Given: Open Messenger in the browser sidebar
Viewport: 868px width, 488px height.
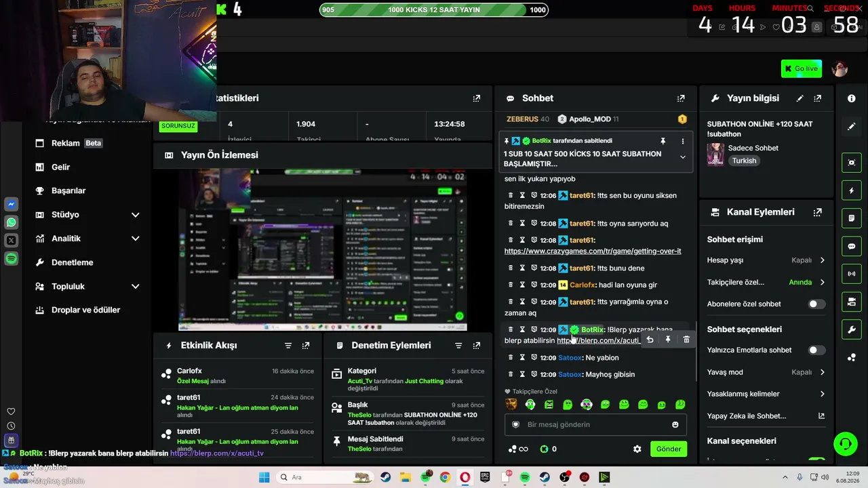Looking at the screenshot, I should tap(12, 204).
